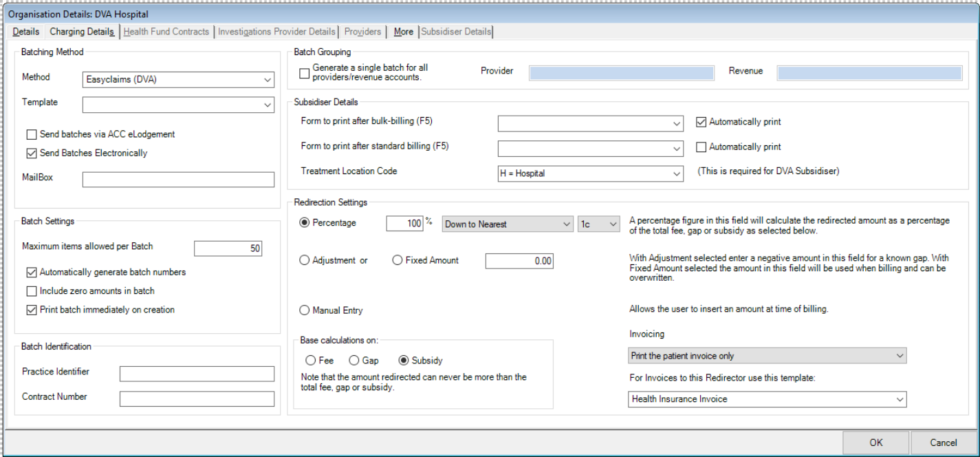Click the Contract Number field
This screenshot has width=980, height=457.
tap(197, 398)
